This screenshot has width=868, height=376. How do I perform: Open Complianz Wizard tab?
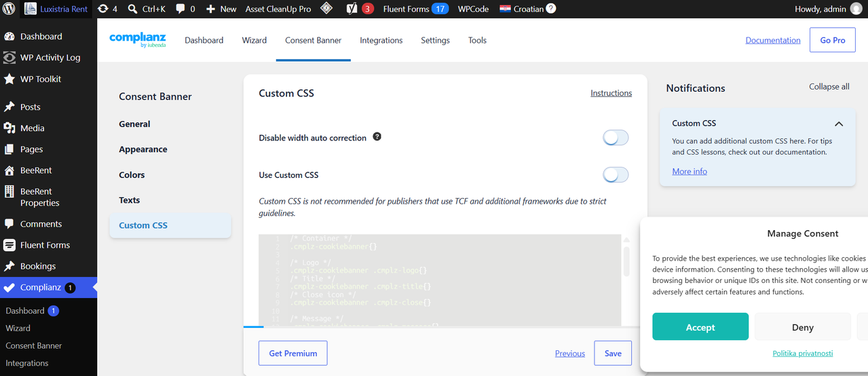(x=254, y=40)
